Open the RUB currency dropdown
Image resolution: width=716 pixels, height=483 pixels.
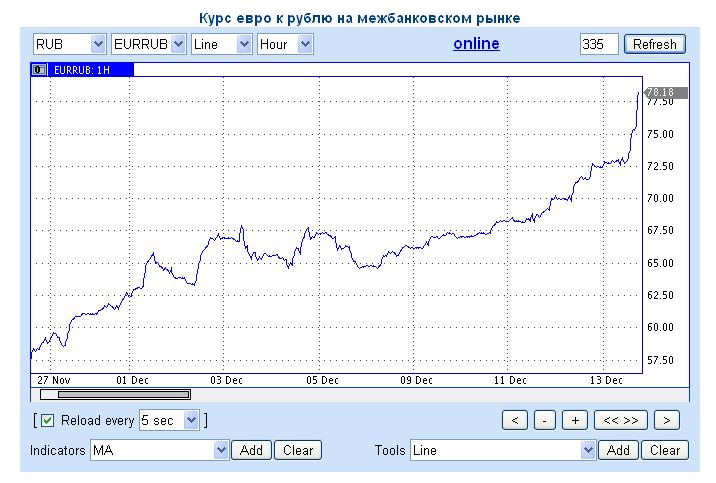coord(69,44)
